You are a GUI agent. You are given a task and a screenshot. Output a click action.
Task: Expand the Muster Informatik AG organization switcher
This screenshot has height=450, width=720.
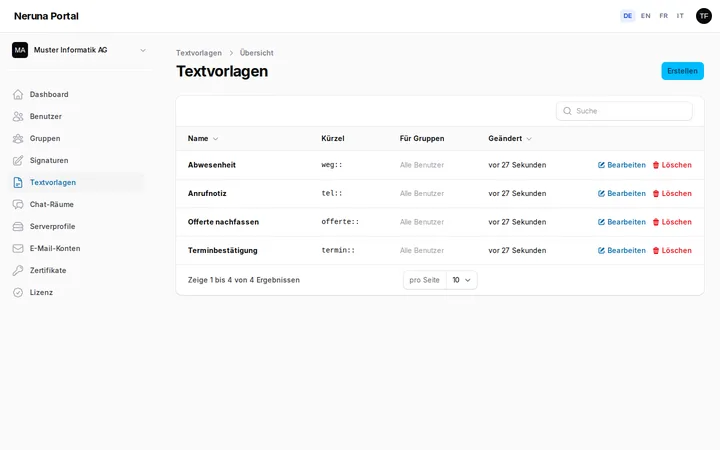click(x=79, y=50)
